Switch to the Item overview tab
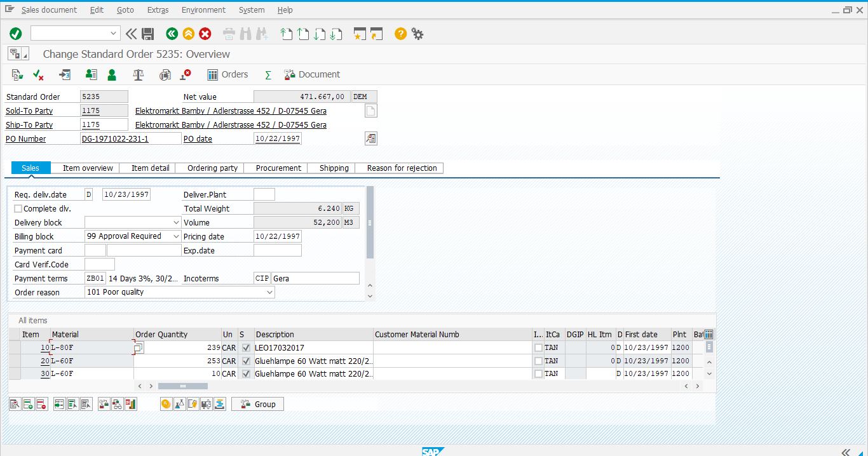 (x=88, y=168)
